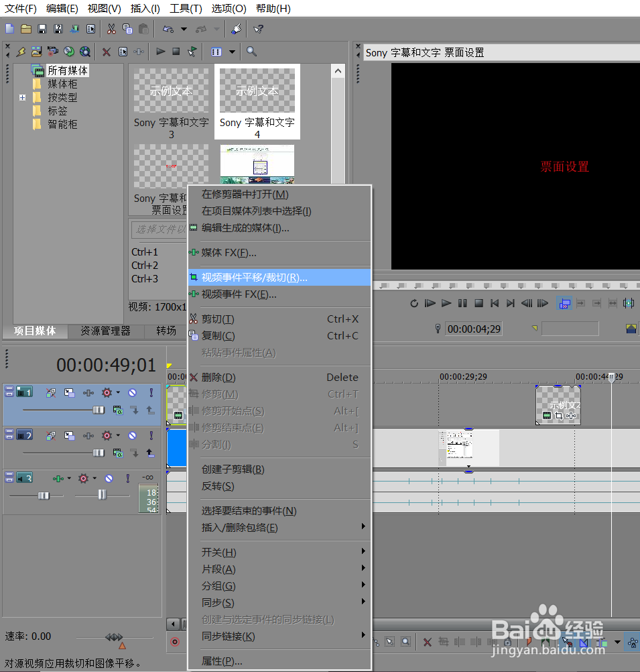Click track 1 compositing mode icon
Viewport: 640px width, 672px height.
tap(118, 410)
